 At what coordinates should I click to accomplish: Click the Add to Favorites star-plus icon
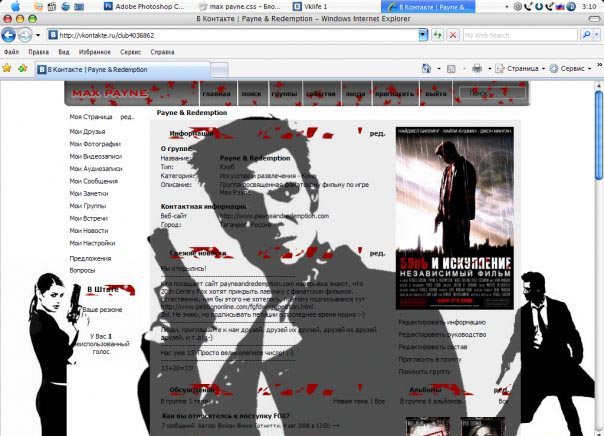(23, 69)
